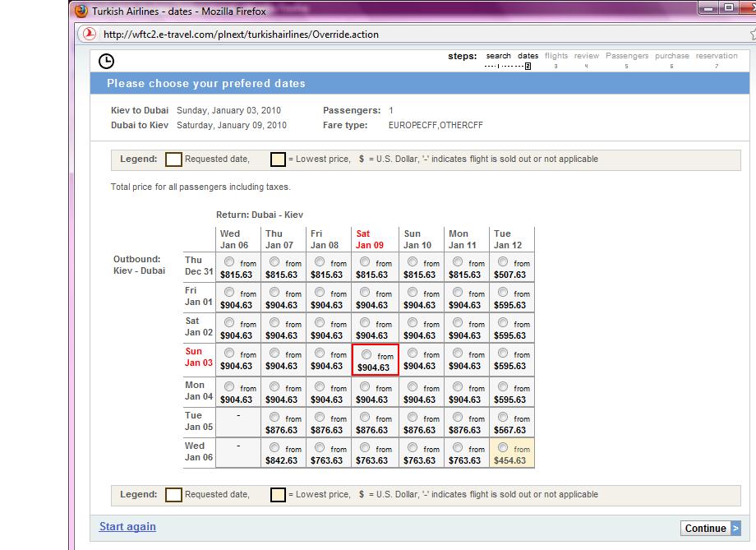The height and width of the screenshot is (550, 756).
Task: Click the dates step in the steps bar
Action: [528, 56]
